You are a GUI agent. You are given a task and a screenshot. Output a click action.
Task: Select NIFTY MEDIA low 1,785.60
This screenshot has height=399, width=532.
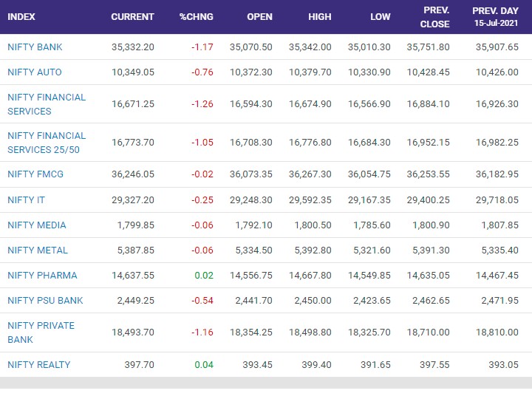pyautogui.click(x=372, y=225)
